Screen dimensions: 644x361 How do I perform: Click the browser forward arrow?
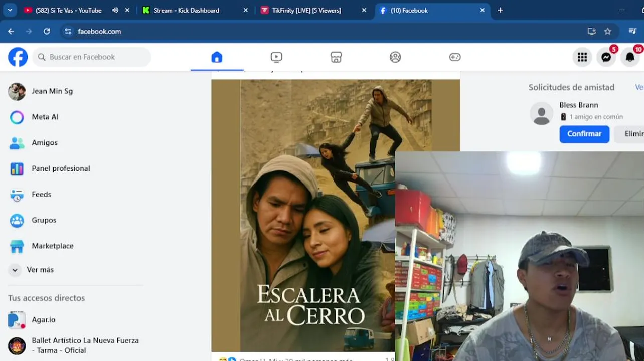(x=29, y=31)
